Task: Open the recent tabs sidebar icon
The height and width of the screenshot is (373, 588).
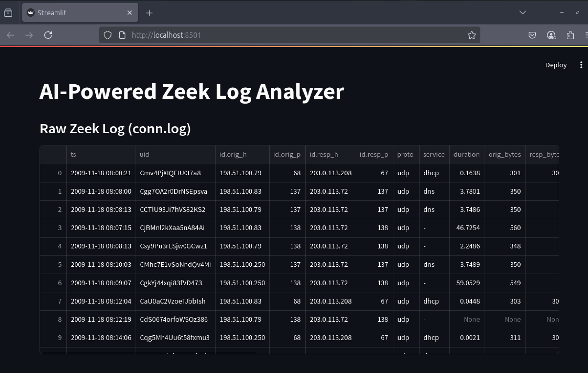Action: [8, 13]
